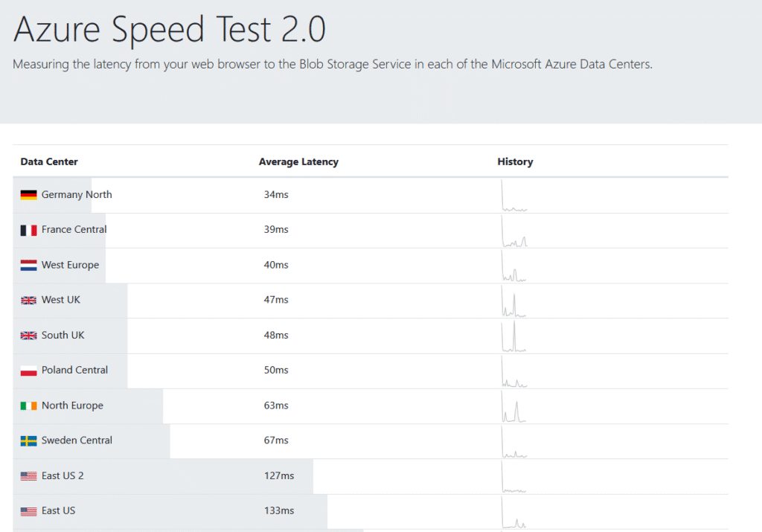
Task: Click the Ireland flag beside North Europe
Action: coord(29,406)
